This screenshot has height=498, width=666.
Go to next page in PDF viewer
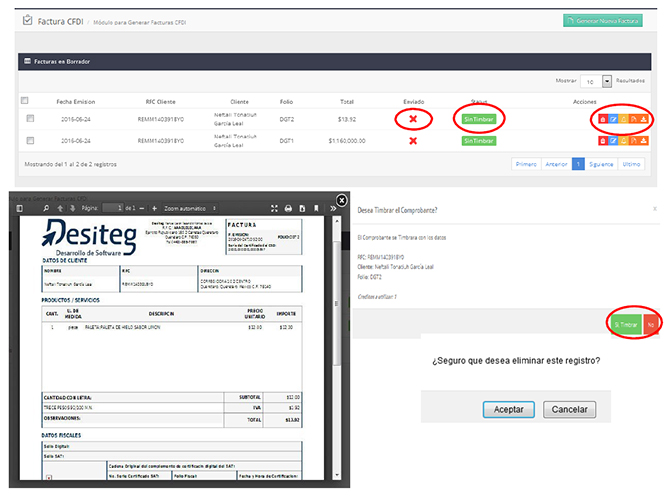coord(72,208)
